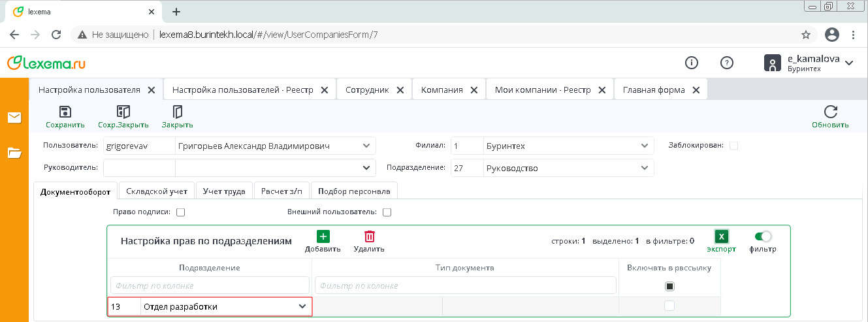
Task: Tick the Внешний пользователь checkbox
Action: tap(387, 212)
